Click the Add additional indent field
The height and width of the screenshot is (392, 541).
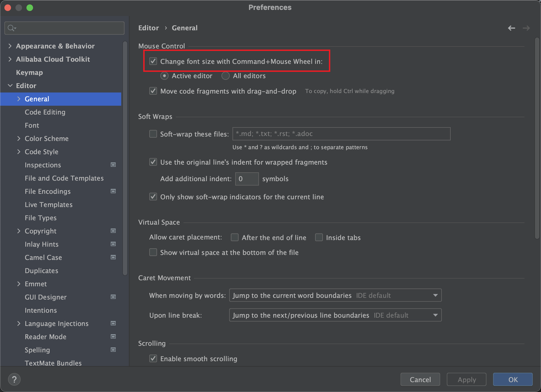pyautogui.click(x=247, y=179)
